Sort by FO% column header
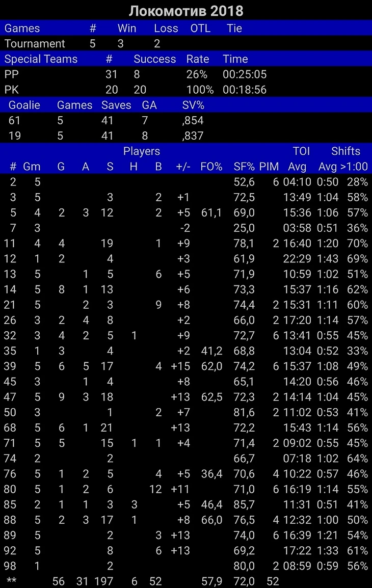Viewport: 372px width, 588px height. pyautogui.click(x=211, y=167)
